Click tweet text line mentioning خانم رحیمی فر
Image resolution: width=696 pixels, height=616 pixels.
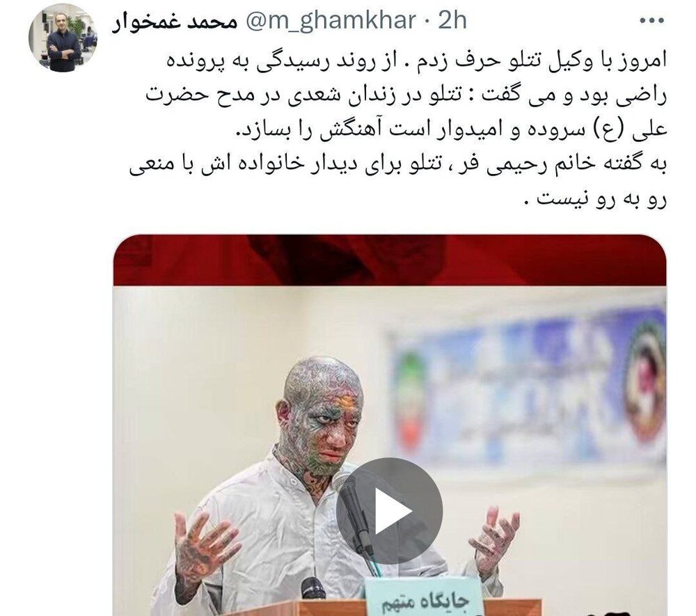[398, 164]
